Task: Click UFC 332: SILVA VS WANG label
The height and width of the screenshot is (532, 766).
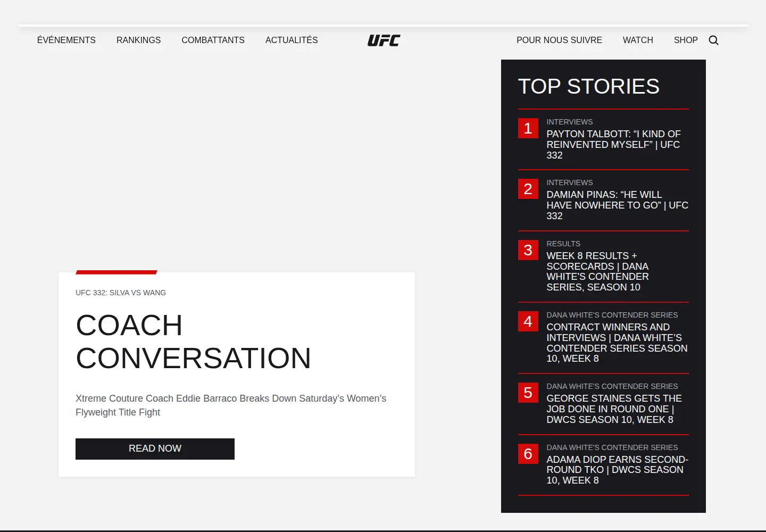Action: pos(121,293)
